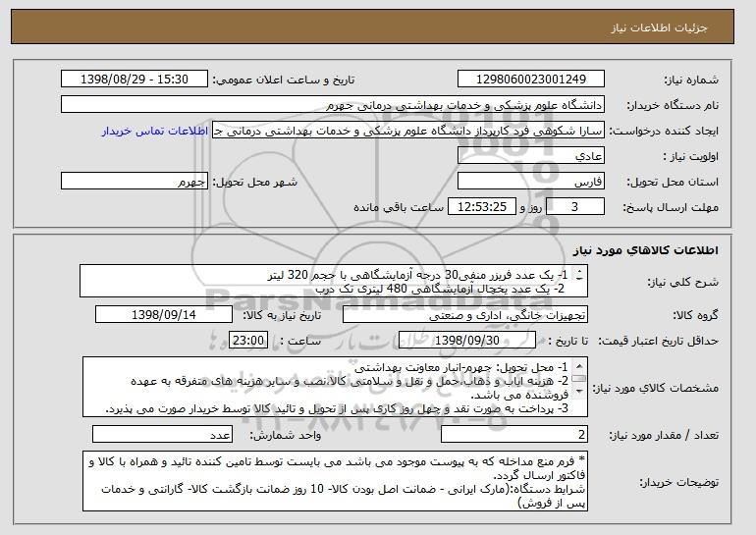Click the label واحد شمارش
Screen dimensions: 756x535
286,435
